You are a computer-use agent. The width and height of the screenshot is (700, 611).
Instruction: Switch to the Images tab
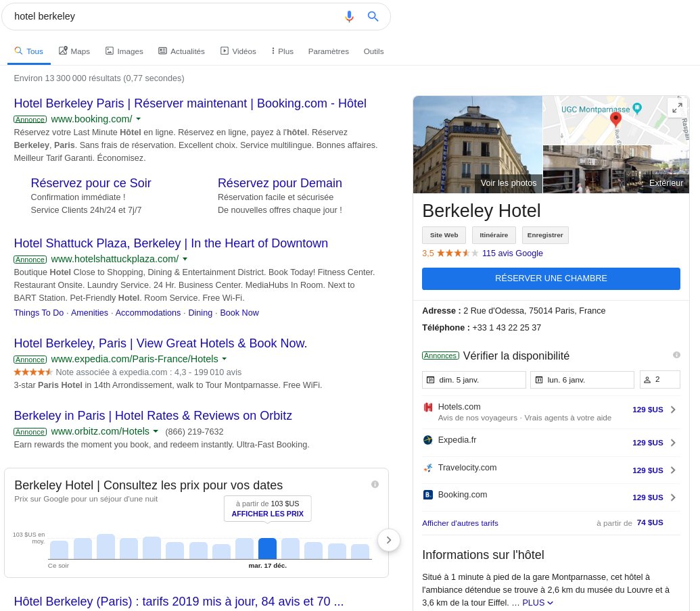(124, 51)
